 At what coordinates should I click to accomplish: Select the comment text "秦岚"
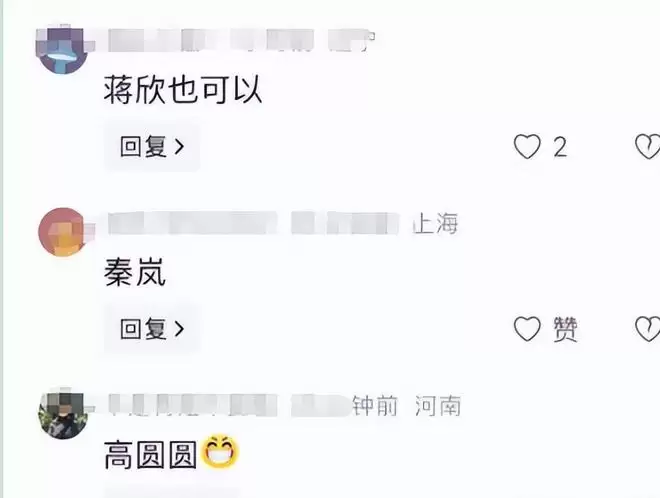135,272
